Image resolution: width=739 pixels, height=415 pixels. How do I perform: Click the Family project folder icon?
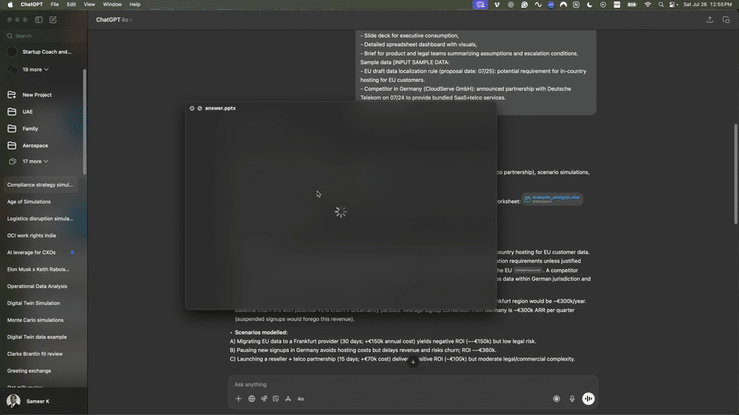click(x=12, y=129)
